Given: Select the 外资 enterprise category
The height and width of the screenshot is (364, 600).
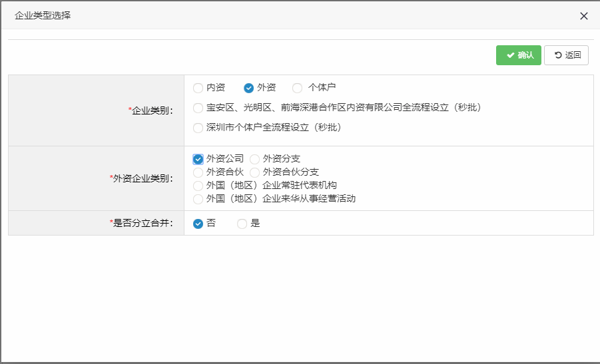Looking at the screenshot, I should pyautogui.click(x=249, y=88).
